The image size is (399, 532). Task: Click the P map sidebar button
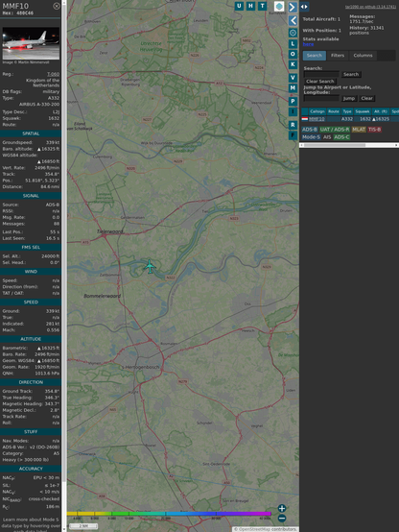click(293, 102)
